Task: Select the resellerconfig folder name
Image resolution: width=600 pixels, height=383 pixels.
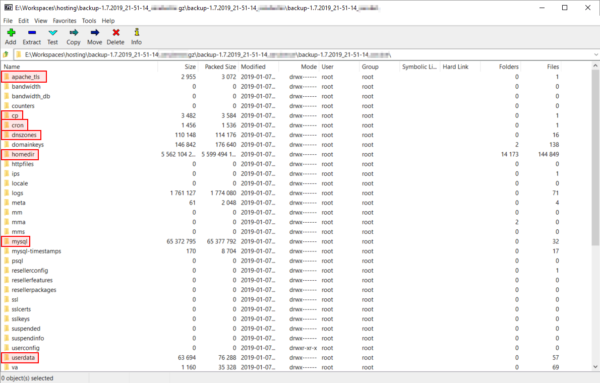Action: (x=30, y=270)
